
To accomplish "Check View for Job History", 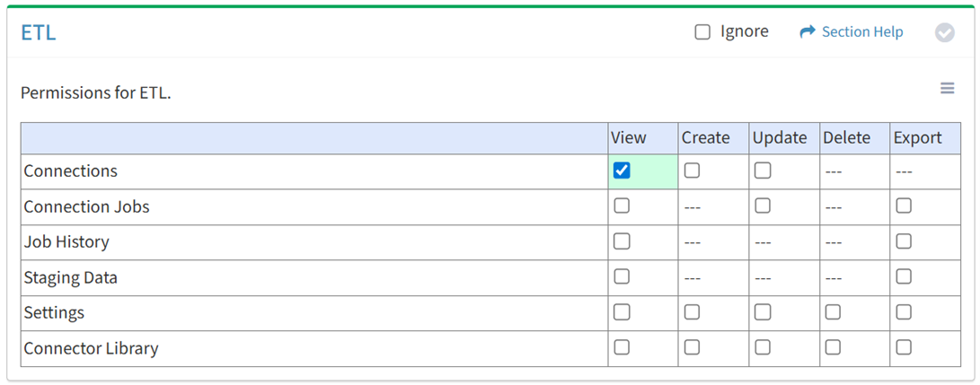I will (x=622, y=241).
